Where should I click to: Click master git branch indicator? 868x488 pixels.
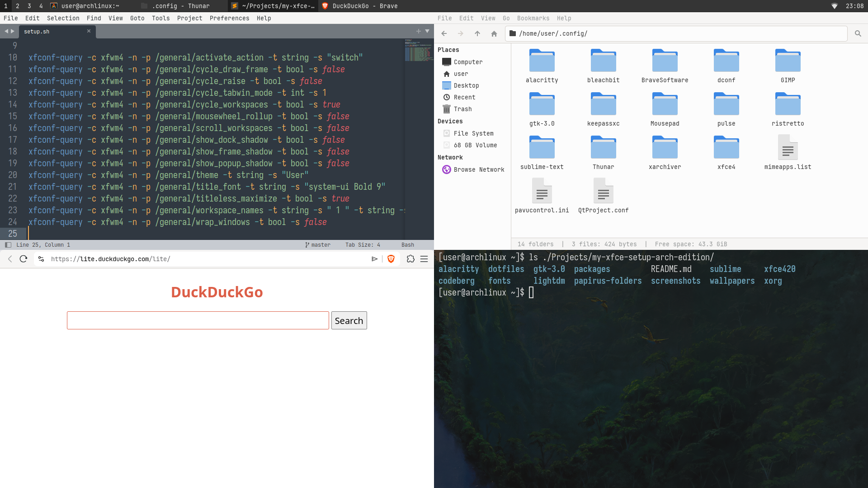click(318, 245)
